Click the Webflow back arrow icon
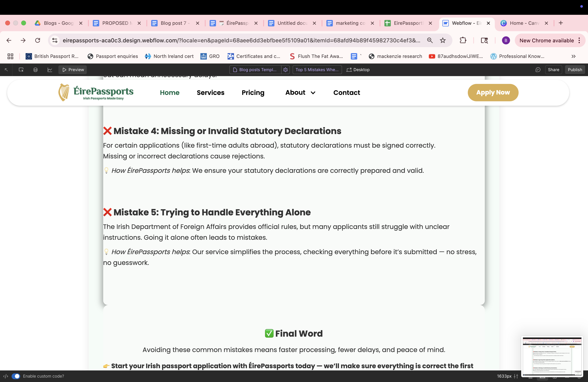Viewport: 588px width, 382px height. click(6, 70)
